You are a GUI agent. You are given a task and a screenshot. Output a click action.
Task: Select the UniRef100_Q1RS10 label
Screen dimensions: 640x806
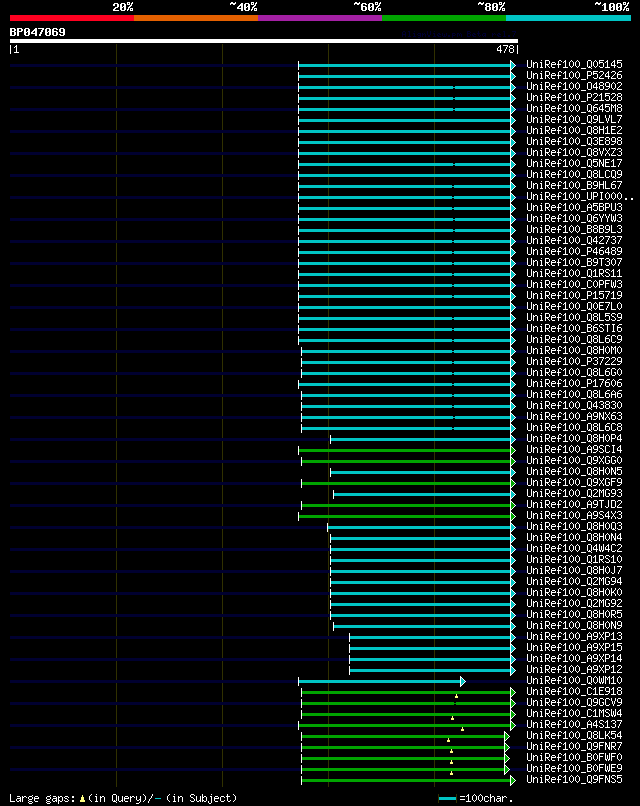[574, 559]
